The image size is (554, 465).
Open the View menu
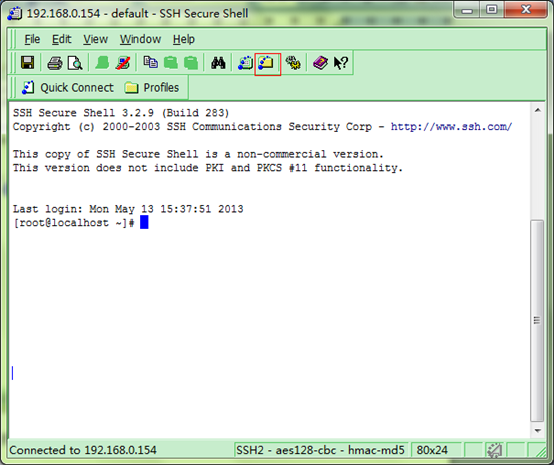click(95, 39)
